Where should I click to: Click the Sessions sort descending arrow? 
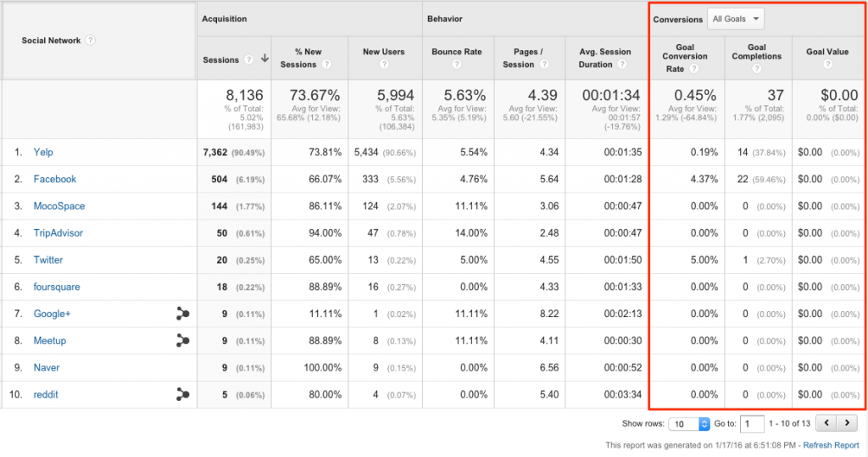pyautogui.click(x=264, y=59)
